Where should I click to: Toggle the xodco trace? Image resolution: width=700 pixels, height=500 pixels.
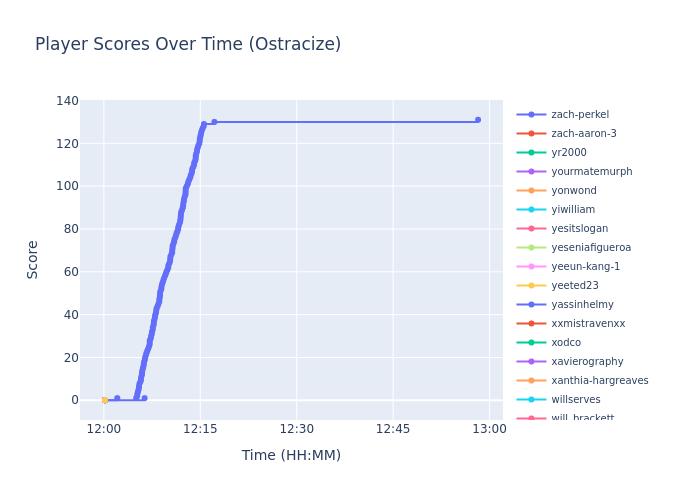566,343
